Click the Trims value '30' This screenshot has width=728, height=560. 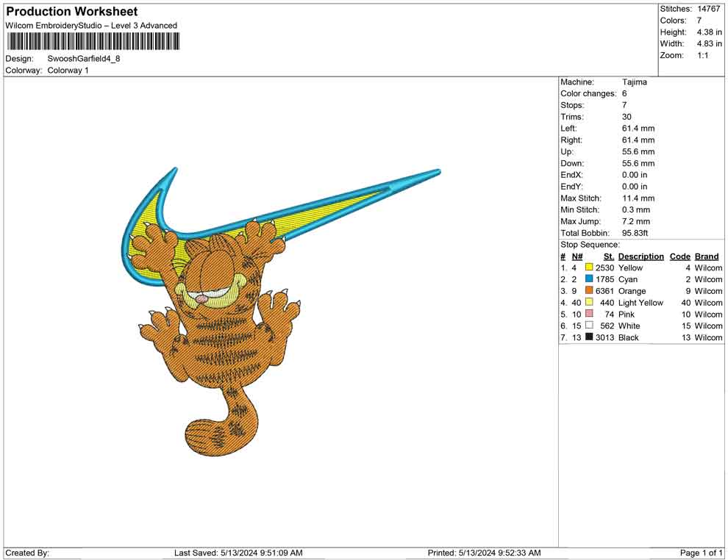(627, 117)
